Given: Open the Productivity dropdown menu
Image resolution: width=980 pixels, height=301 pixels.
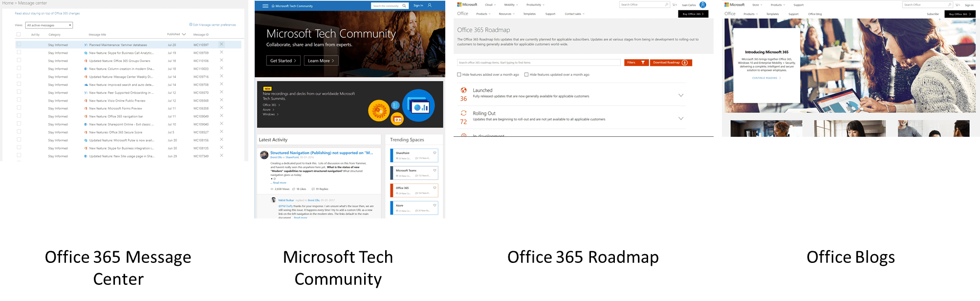Looking at the screenshot, I should coord(535,5).
